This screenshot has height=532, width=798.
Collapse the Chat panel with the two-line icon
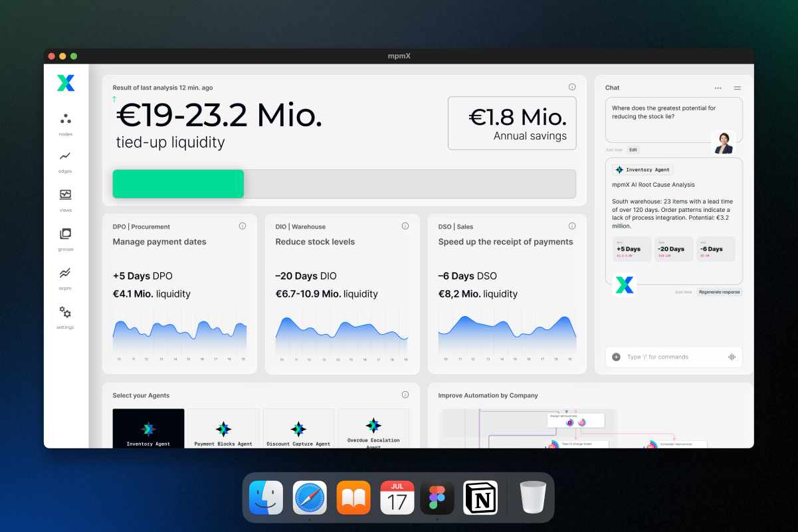coord(738,88)
